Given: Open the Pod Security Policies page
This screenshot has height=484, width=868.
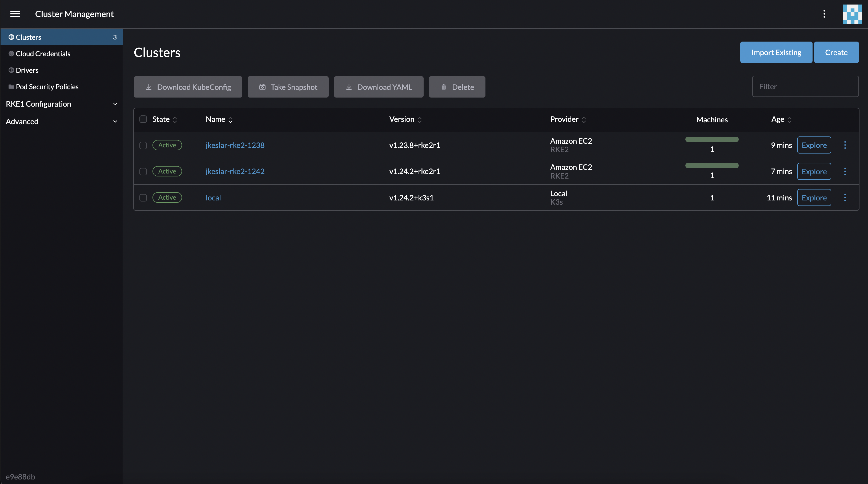Looking at the screenshot, I should coord(47,87).
